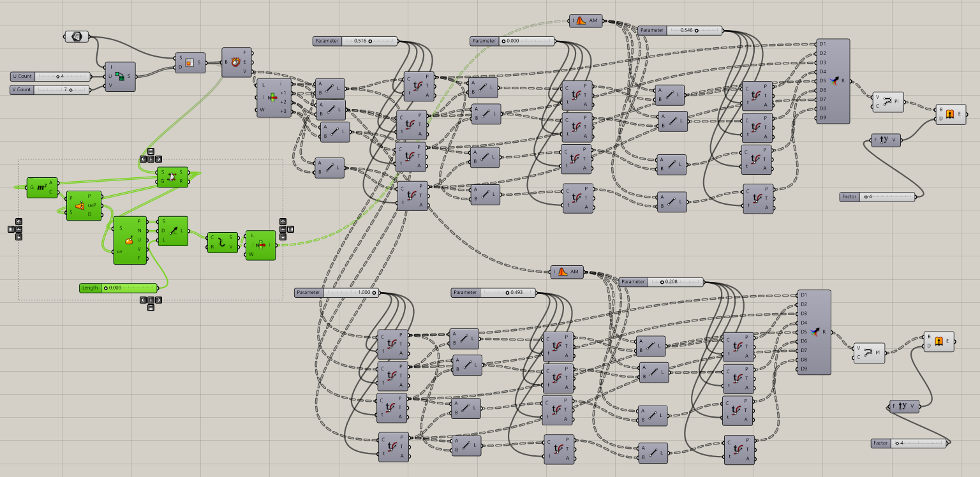This screenshot has width=980, height=477.
Task: Click the Surface parameter hexagon icon
Action: tap(77, 36)
